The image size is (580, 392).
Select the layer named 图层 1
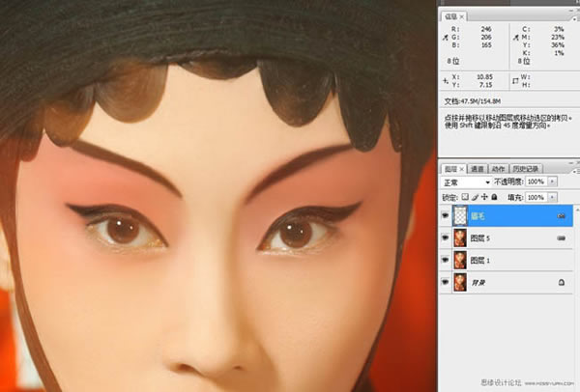[480, 261]
